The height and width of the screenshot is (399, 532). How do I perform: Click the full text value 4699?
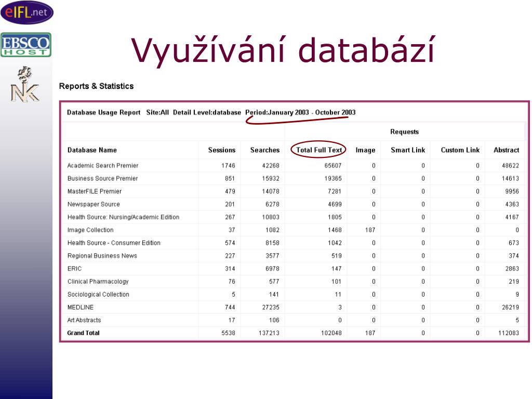[x=335, y=204]
